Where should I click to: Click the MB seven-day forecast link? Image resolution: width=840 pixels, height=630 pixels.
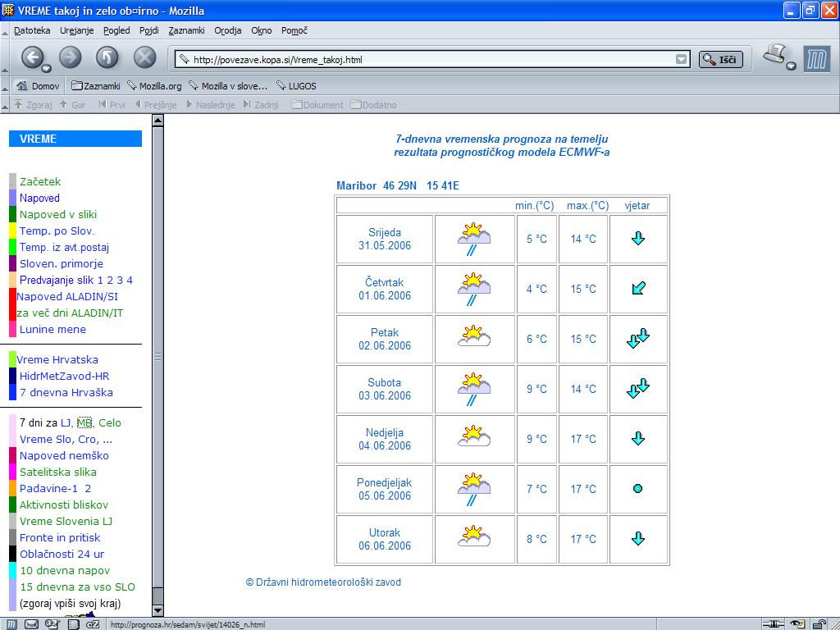[84, 422]
